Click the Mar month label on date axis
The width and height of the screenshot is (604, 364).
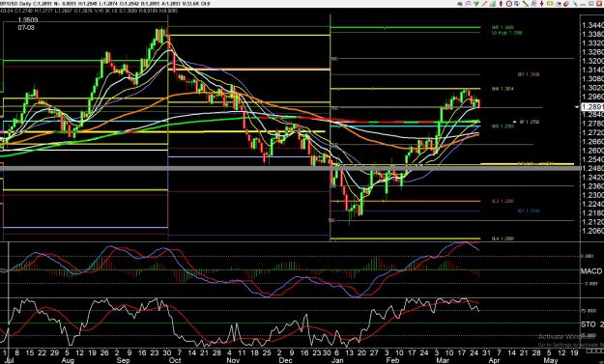(442, 360)
